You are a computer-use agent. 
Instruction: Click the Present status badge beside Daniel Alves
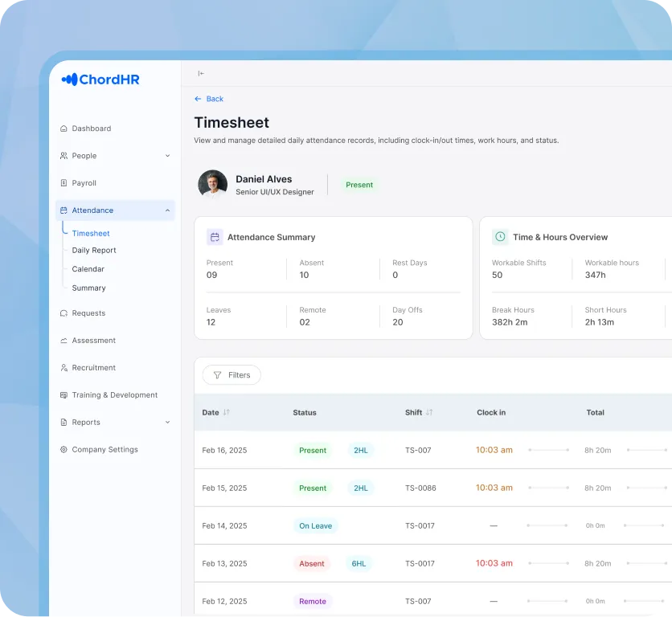tap(359, 185)
